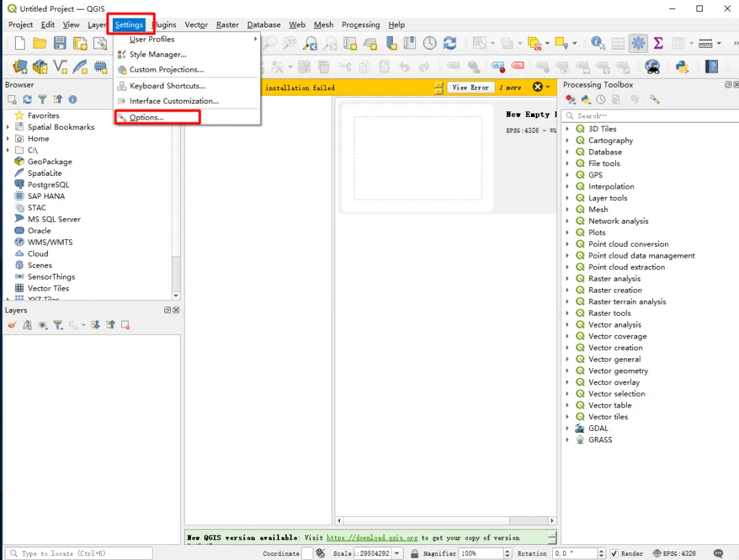Choose Custom Projections menu entry

pos(187,69)
